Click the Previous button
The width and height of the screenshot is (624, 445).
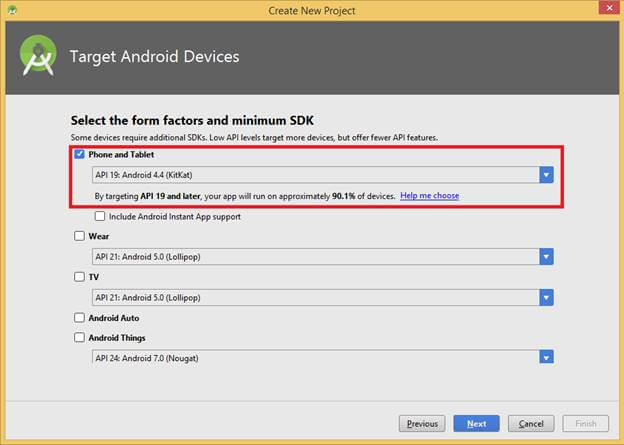pos(422,423)
